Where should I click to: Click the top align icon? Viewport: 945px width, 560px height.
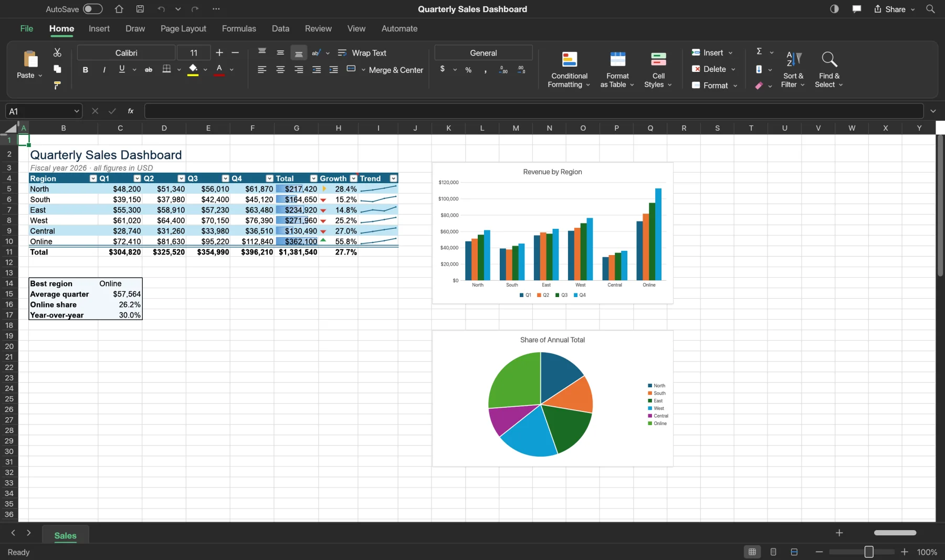tap(262, 52)
